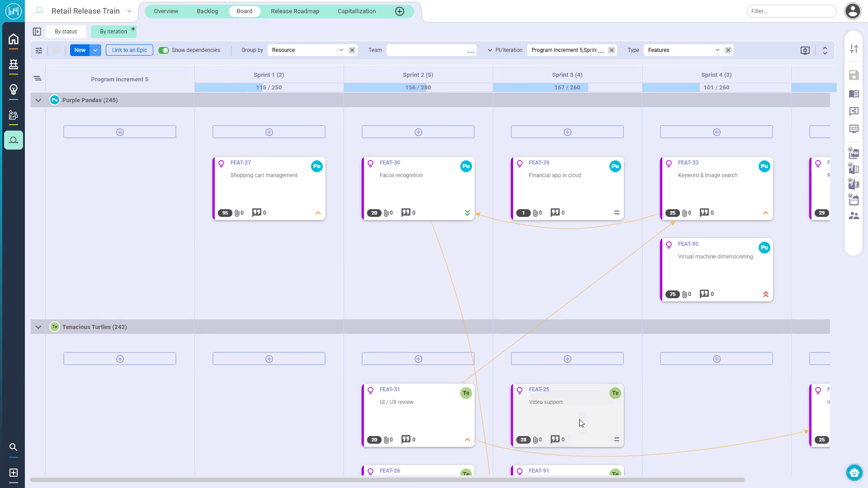Switch to the Backlog tab
The image size is (868, 488).
coord(207,11)
